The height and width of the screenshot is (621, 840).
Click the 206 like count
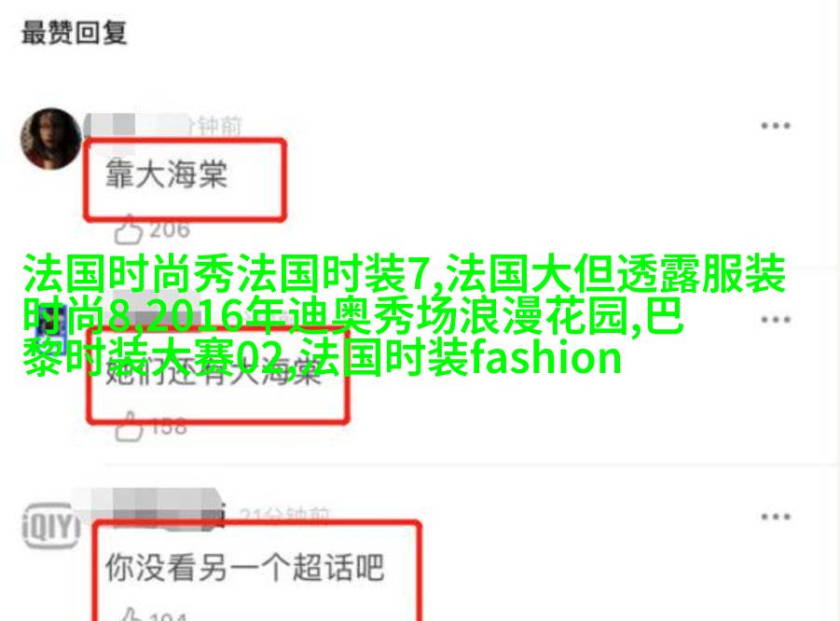point(170,230)
